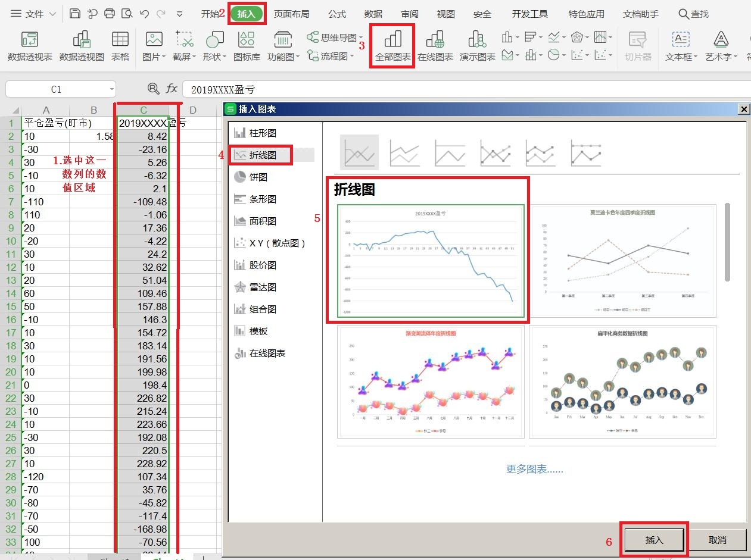Click the 表格 table icon
Viewport: 751px width, 560px height.
pos(120,46)
